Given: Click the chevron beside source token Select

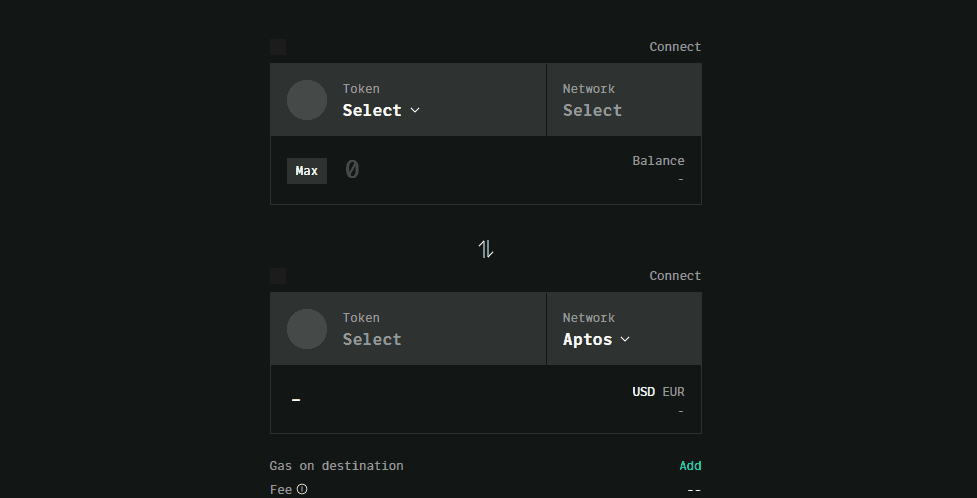Looking at the screenshot, I should pos(415,110).
